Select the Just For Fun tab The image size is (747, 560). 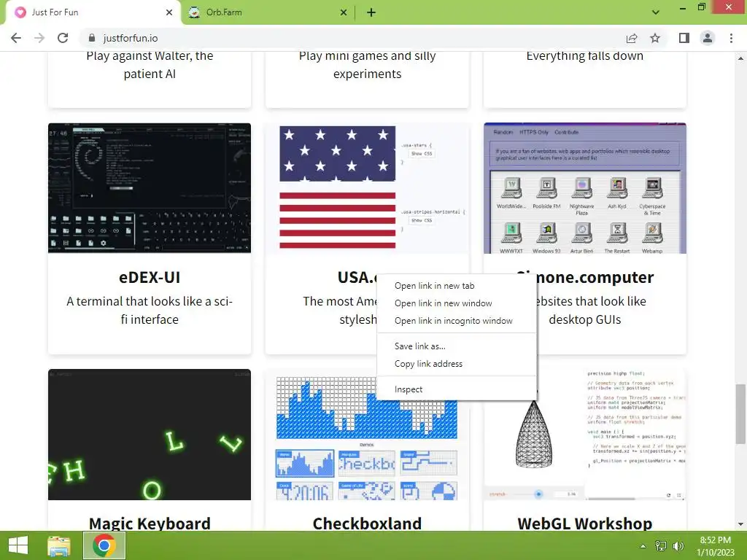point(93,12)
